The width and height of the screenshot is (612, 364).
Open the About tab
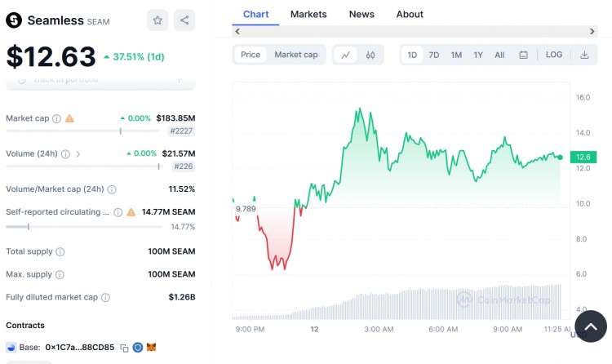[x=410, y=15]
